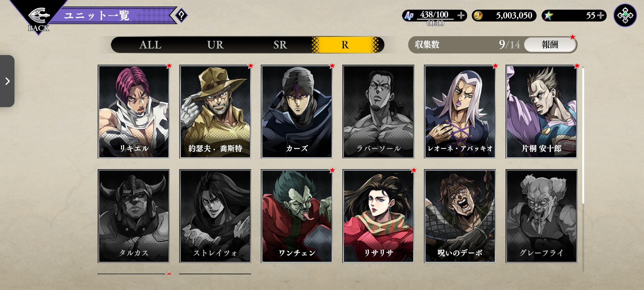
Task: Click the gold coin currency icon
Action: (478, 15)
